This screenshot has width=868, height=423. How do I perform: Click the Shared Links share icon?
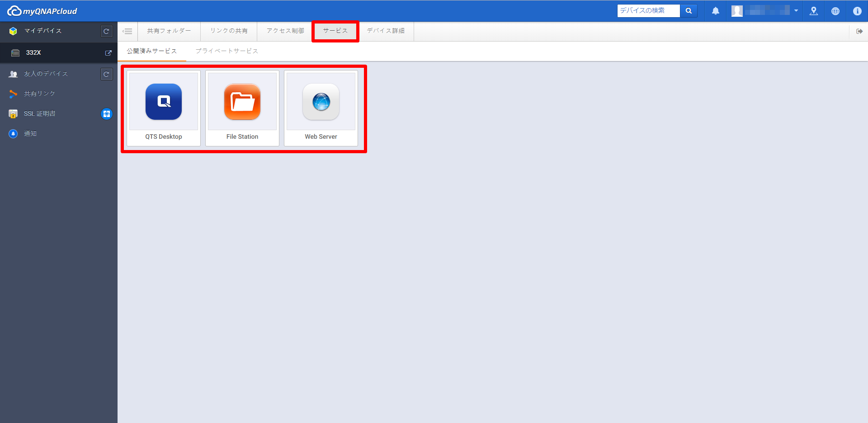click(x=13, y=94)
